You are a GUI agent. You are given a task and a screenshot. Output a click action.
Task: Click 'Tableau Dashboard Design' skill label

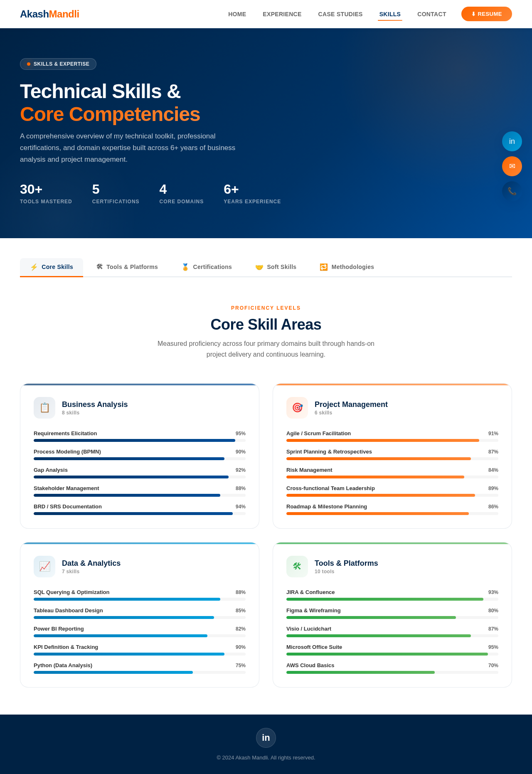[x=68, y=611]
